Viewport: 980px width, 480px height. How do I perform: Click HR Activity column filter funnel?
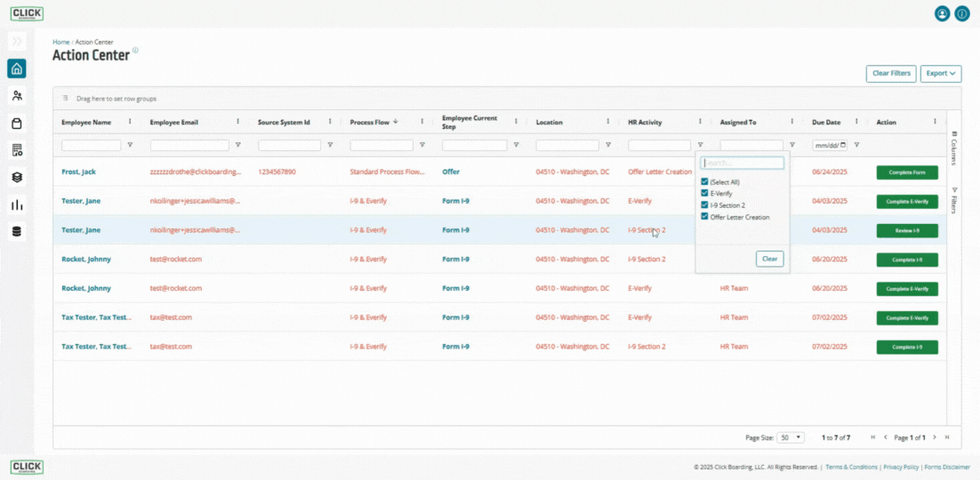pyautogui.click(x=700, y=145)
